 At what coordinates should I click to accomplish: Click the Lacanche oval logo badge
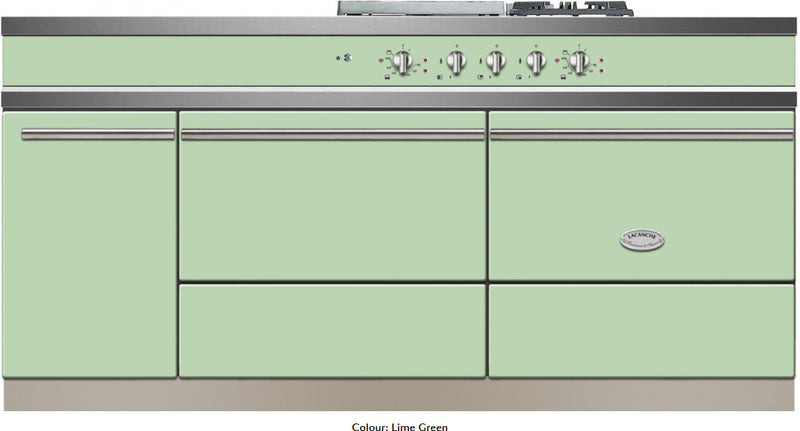coord(642,240)
